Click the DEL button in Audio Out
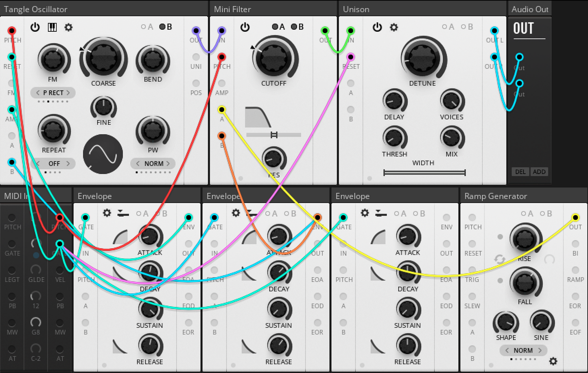This screenshot has width=588, height=373. point(520,172)
